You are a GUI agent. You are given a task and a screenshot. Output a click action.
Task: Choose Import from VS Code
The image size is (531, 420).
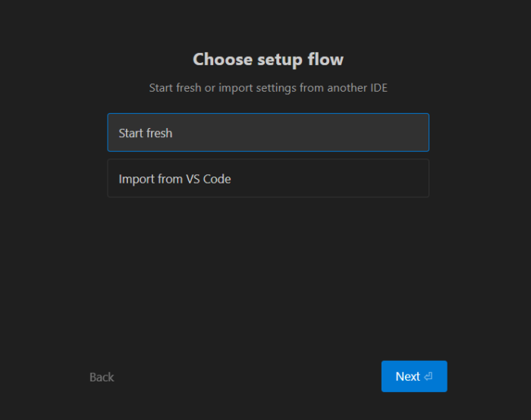268,179
